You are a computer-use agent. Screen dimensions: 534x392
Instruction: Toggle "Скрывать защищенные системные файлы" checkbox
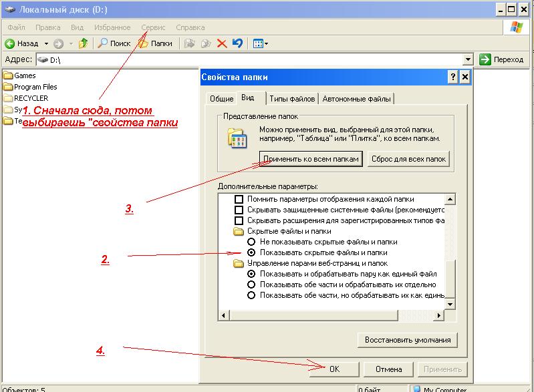[x=238, y=210]
